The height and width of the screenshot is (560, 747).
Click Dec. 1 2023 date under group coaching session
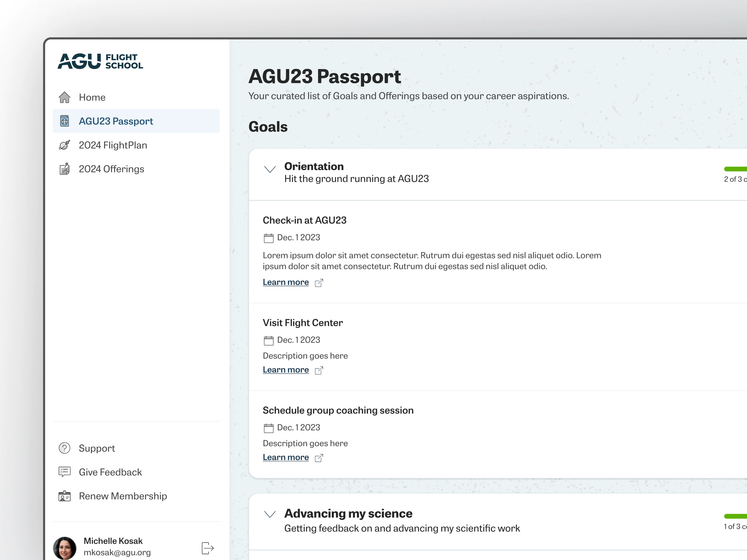(299, 427)
